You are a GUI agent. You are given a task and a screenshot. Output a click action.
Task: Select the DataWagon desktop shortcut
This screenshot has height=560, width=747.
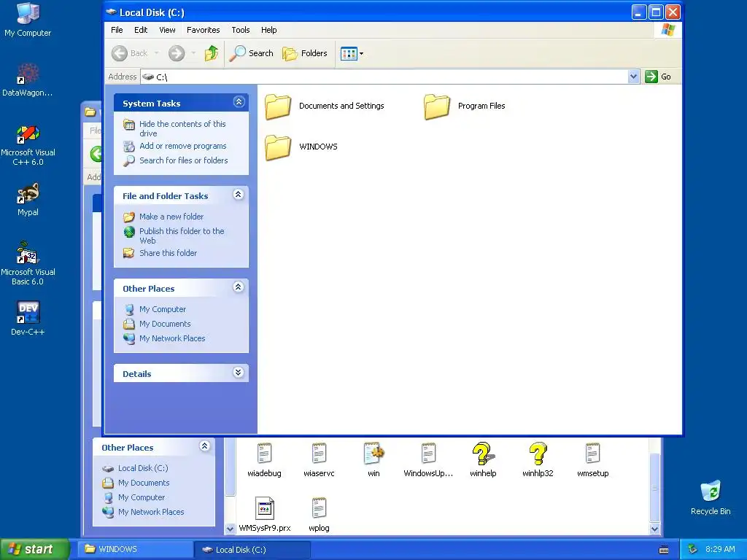28,79
